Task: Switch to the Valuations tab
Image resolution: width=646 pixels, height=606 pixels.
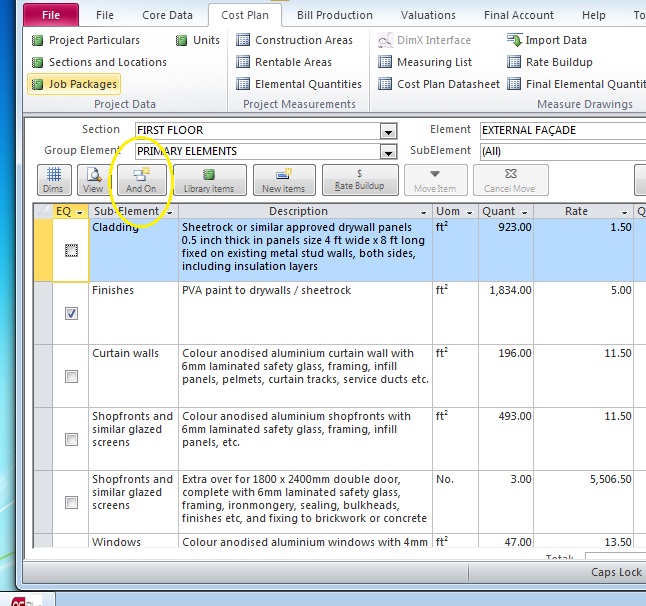Action: point(428,15)
